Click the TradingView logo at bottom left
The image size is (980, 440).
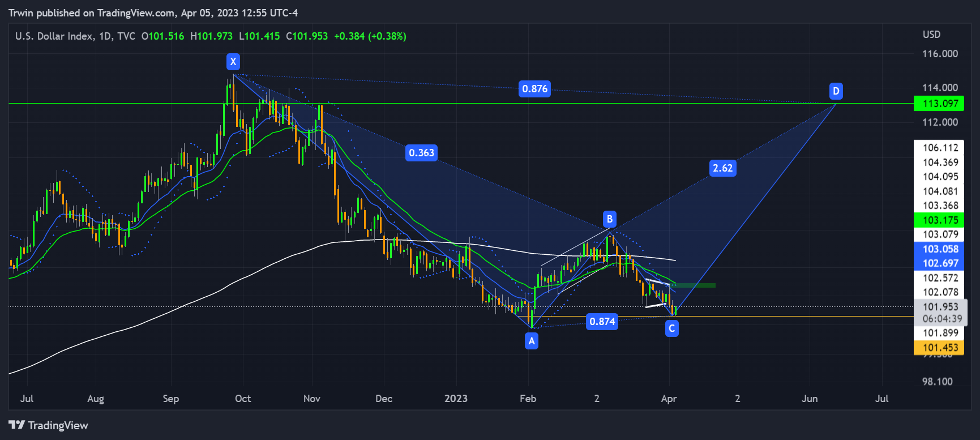49,425
